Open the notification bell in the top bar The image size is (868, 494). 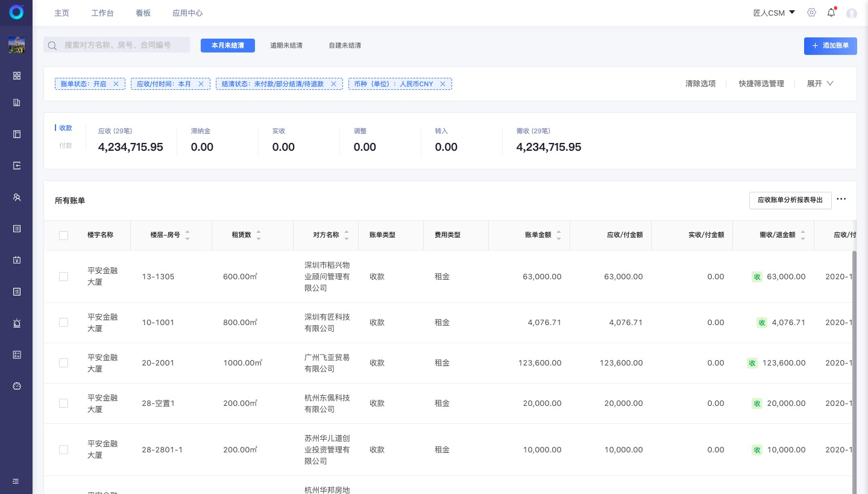[x=831, y=13]
